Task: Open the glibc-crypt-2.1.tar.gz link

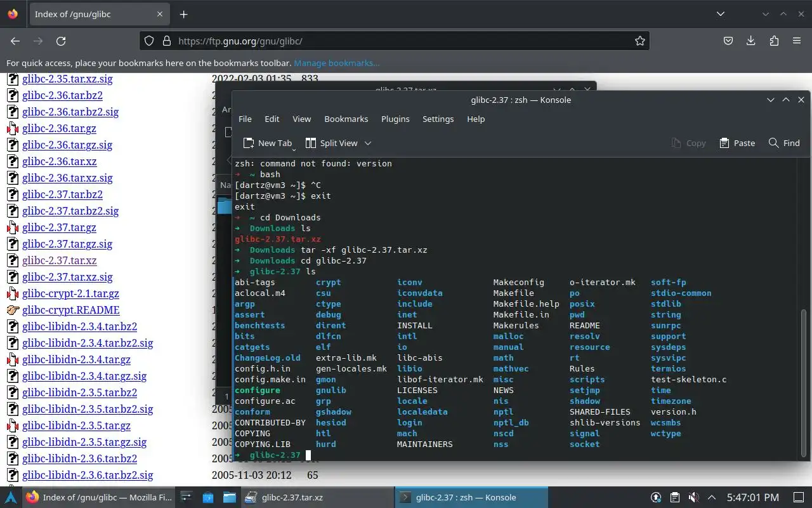Action: (x=70, y=293)
